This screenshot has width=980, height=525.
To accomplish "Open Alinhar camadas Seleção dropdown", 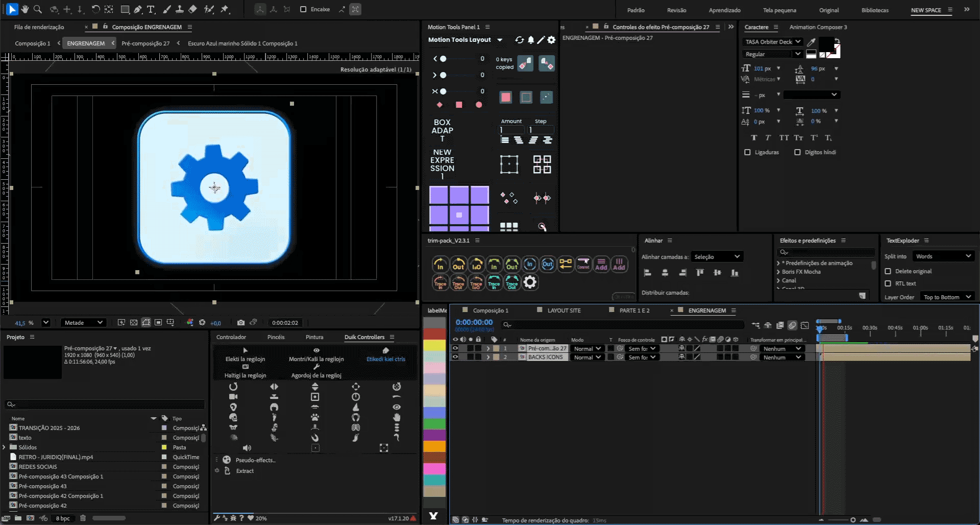I will click(x=717, y=256).
